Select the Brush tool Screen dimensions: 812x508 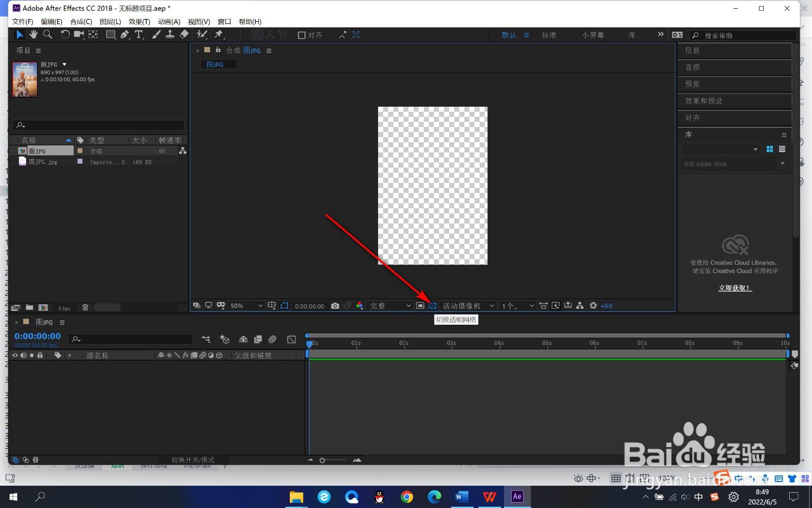point(156,35)
